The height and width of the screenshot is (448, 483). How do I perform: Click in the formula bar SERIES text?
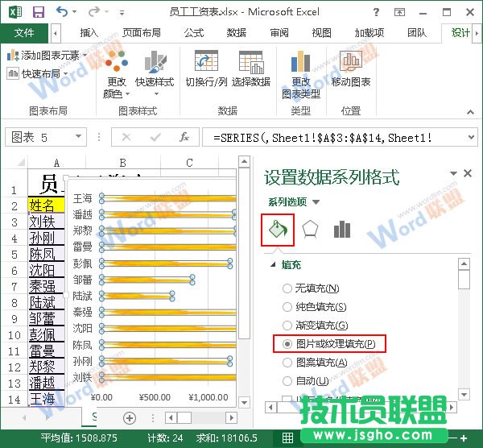tap(322, 137)
